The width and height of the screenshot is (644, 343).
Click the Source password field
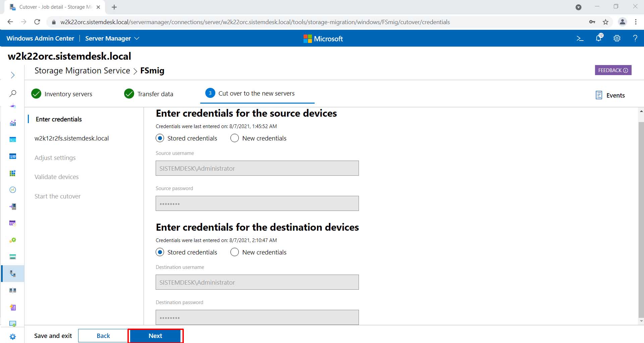click(x=257, y=204)
